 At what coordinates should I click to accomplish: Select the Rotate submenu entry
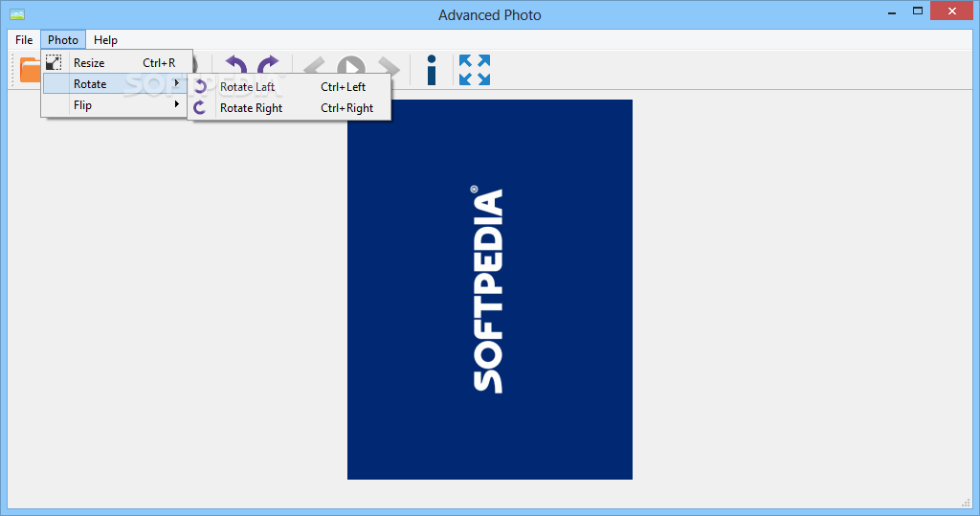click(x=115, y=84)
